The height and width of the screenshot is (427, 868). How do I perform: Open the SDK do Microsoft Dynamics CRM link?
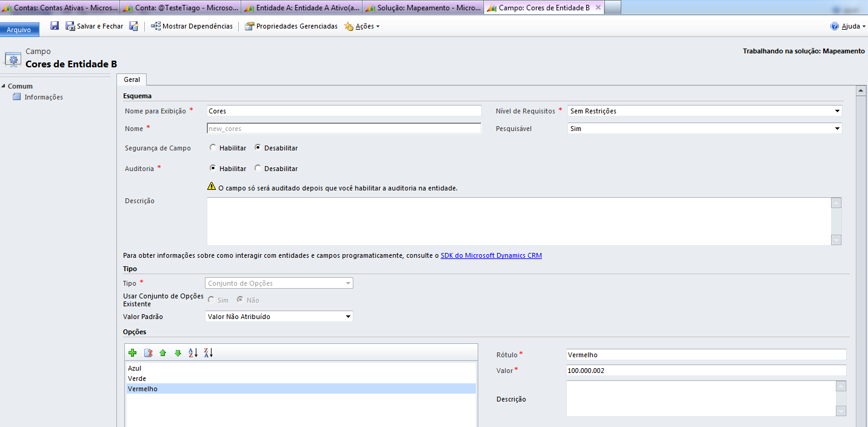pos(491,256)
